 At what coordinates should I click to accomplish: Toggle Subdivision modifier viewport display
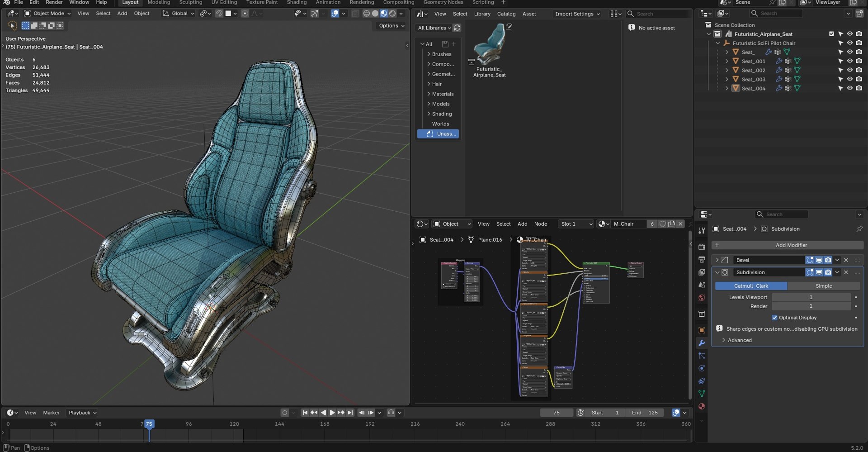click(819, 272)
